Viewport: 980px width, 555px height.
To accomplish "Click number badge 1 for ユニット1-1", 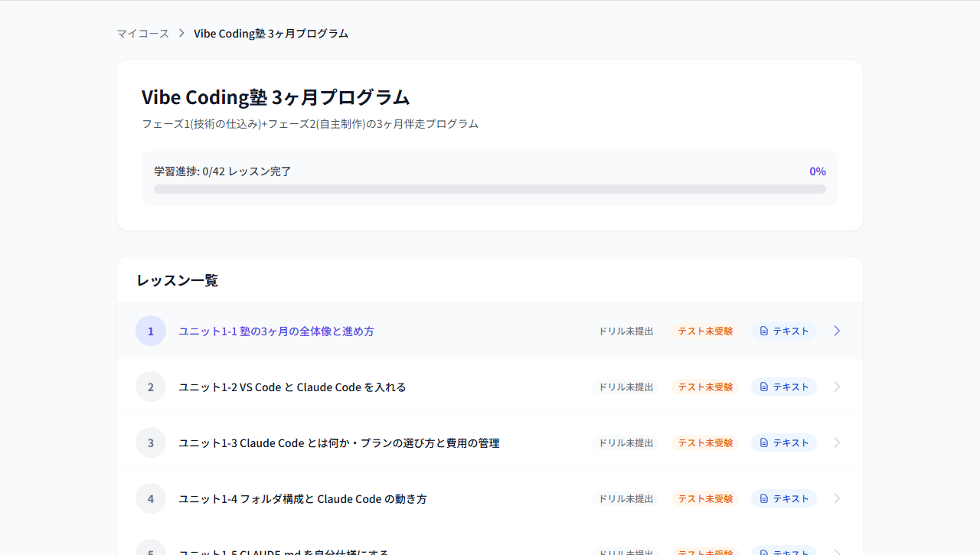I will 151,331.
